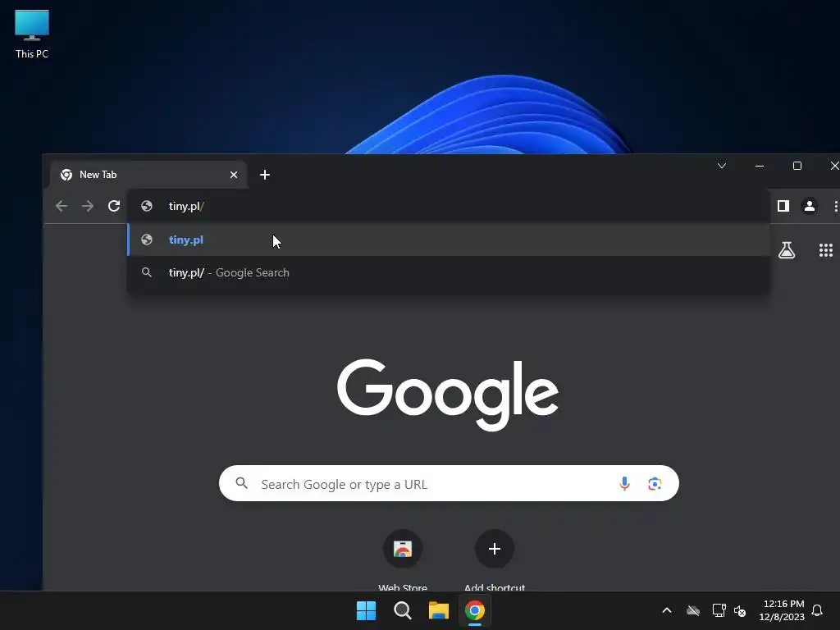Click the Google logo

click(x=448, y=395)
